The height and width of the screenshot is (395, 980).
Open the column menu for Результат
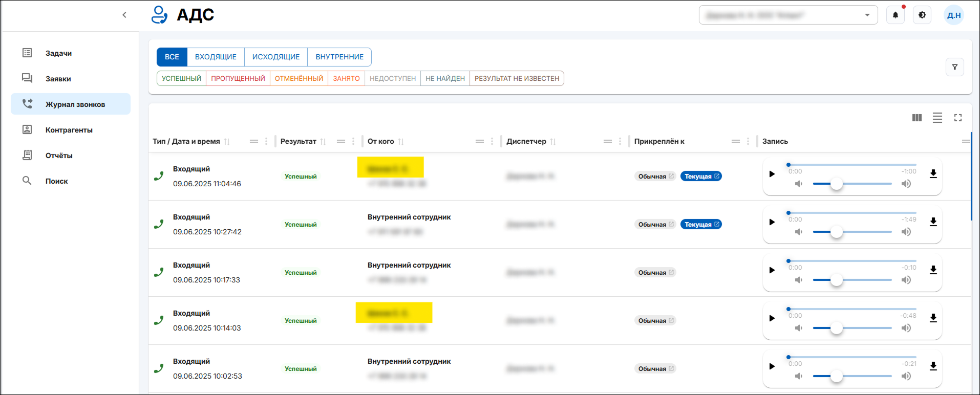353,141
